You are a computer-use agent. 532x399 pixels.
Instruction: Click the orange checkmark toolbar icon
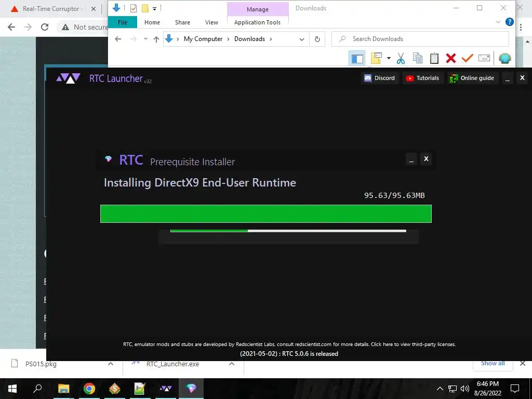coord(467,58)
